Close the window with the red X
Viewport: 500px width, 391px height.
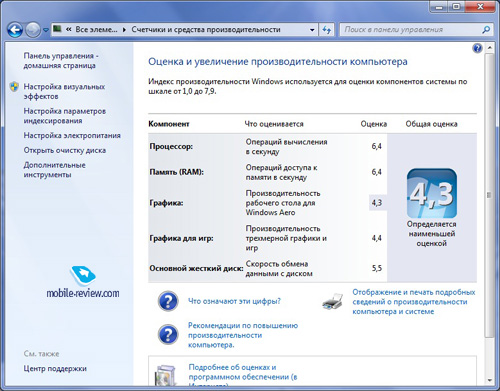tap(480, 7)
